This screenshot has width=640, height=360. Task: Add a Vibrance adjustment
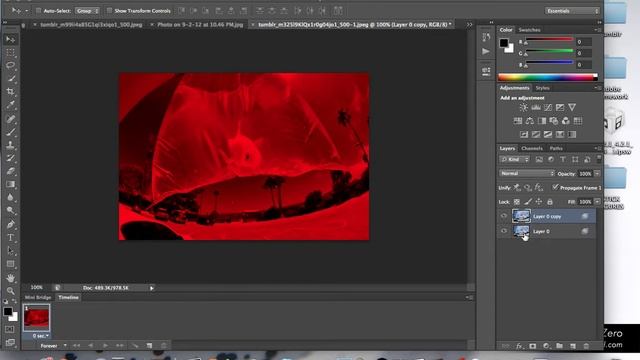572,107
